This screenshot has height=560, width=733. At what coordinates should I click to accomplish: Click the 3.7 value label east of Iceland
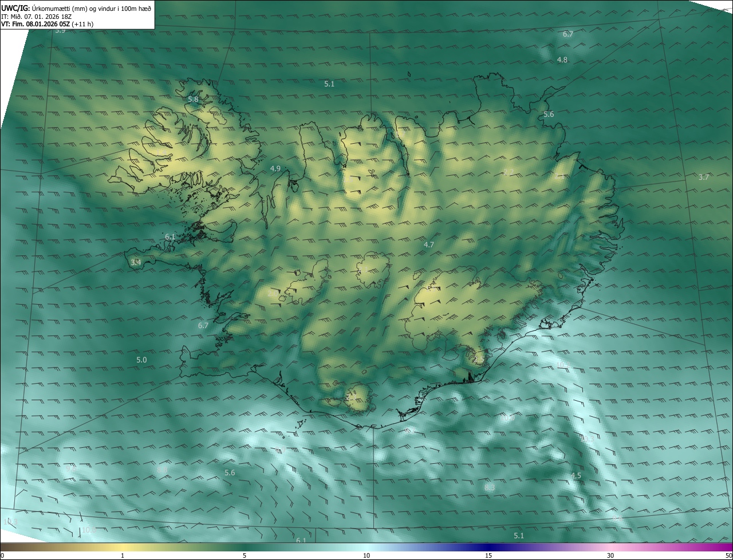pyautogui.click(x=704, y=178)
